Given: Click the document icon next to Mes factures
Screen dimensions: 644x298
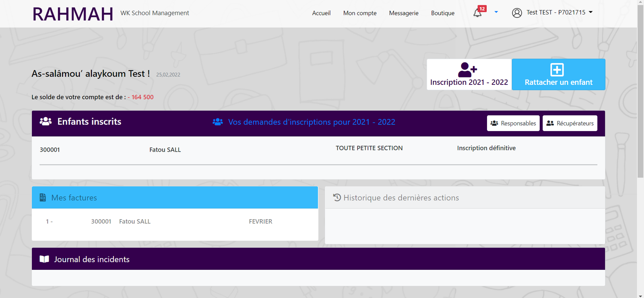Looking at the screenshot, I should click(x=43, y=197).
